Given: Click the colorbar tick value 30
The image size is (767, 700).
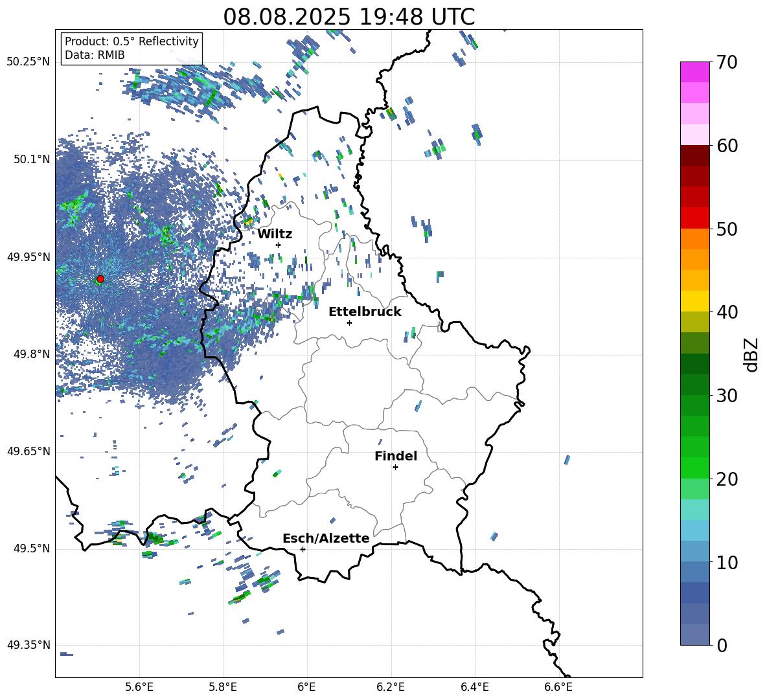Looking at the screenshot, I should pyautogui.click(x=727, y=396).
